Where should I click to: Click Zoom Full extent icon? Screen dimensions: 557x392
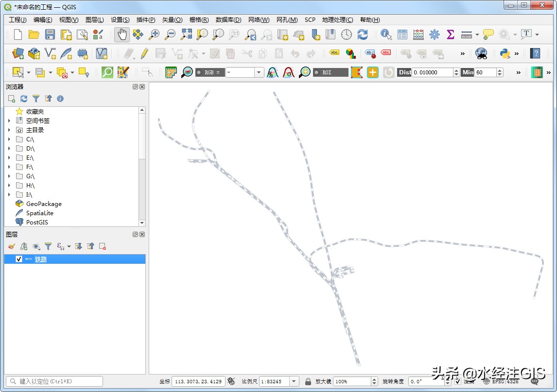pos(186,35)
